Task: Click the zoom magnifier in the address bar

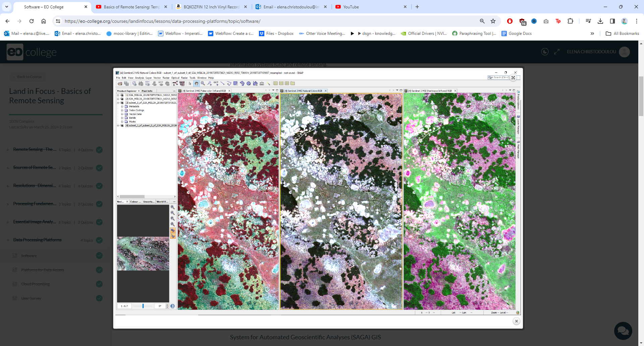Action: pos(482,21)
